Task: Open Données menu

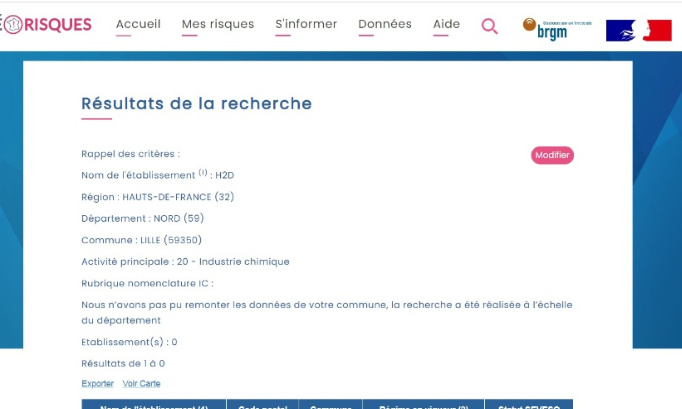Action: [x=385, y=24]
